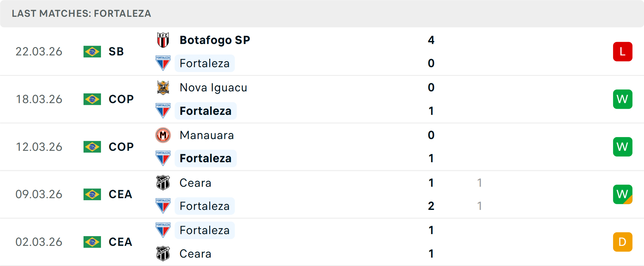Open the Botafogo SP team link

[x=215, y=40]
